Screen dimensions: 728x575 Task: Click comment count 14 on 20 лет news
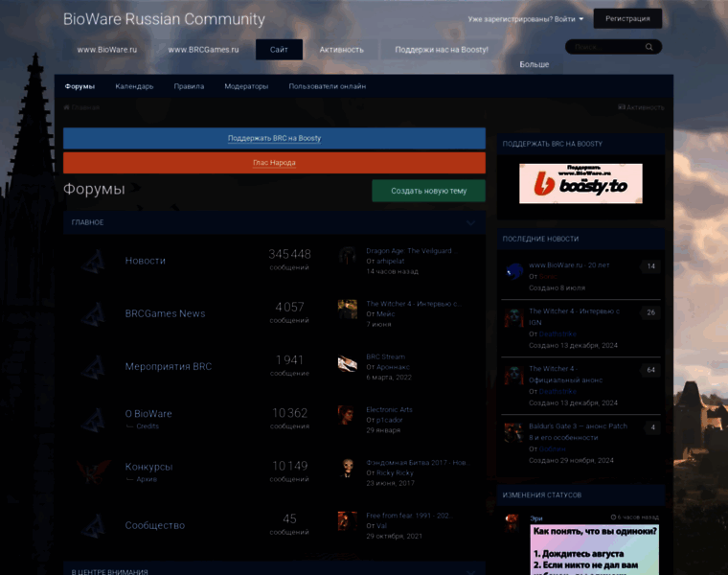point(651,266)
